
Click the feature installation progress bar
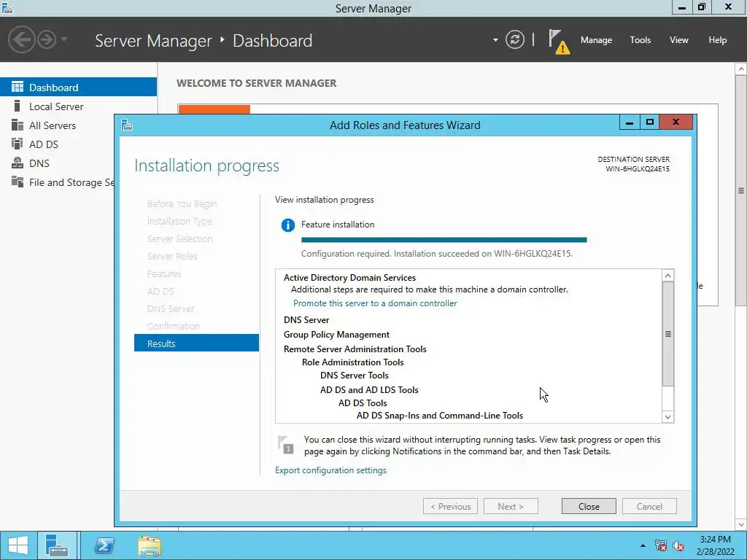pyautogui.click(x=444, y=240)
